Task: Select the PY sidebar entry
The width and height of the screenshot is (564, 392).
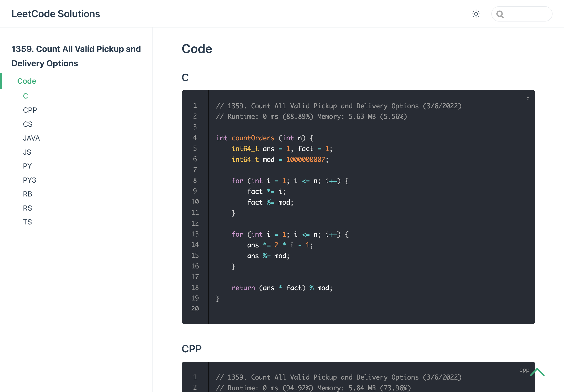Action: [x=27, y=166]
